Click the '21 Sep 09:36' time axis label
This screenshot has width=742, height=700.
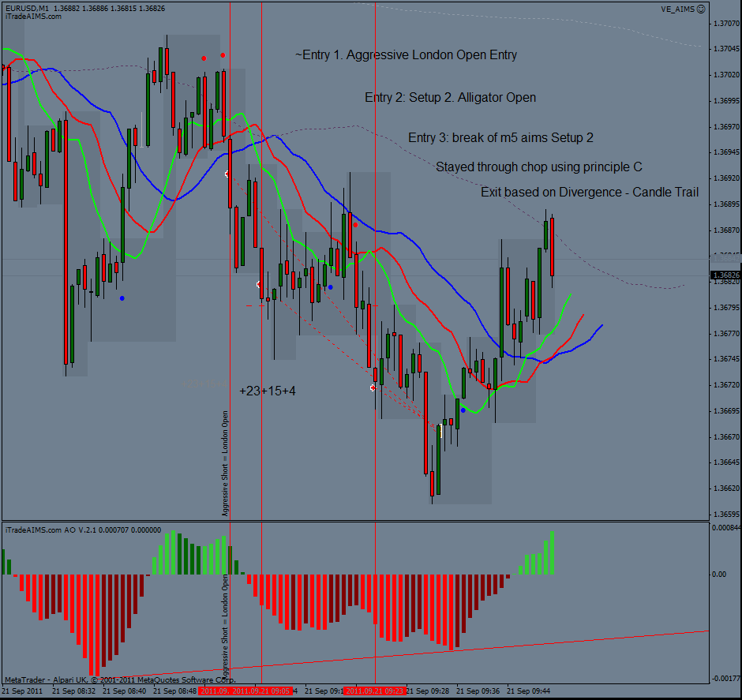point(478,691)
